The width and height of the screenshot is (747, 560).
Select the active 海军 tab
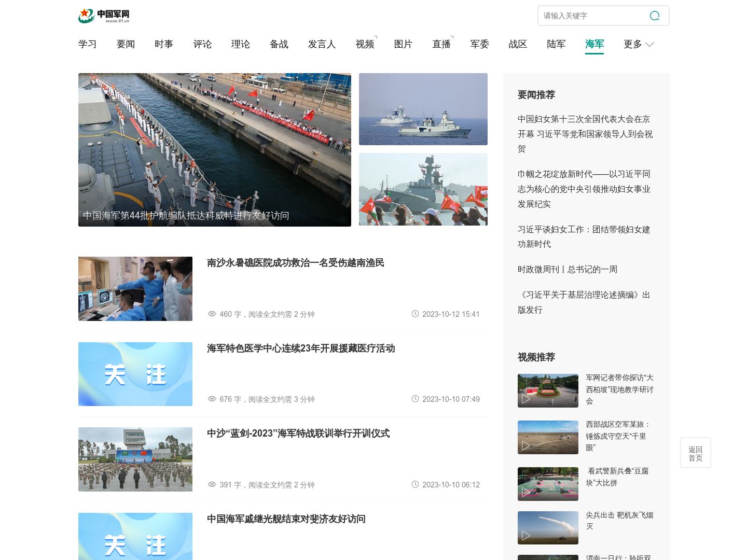[x=594, y=44]
